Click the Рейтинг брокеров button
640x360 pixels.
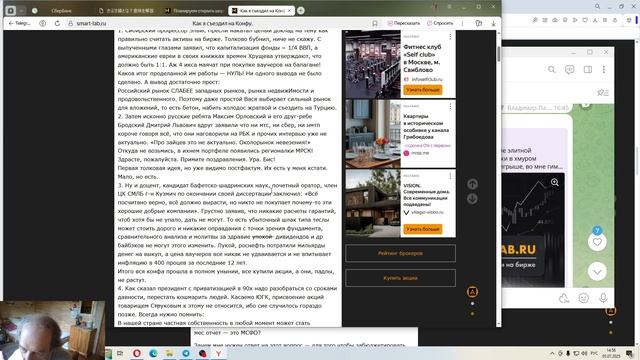click(x=400, y=253)
